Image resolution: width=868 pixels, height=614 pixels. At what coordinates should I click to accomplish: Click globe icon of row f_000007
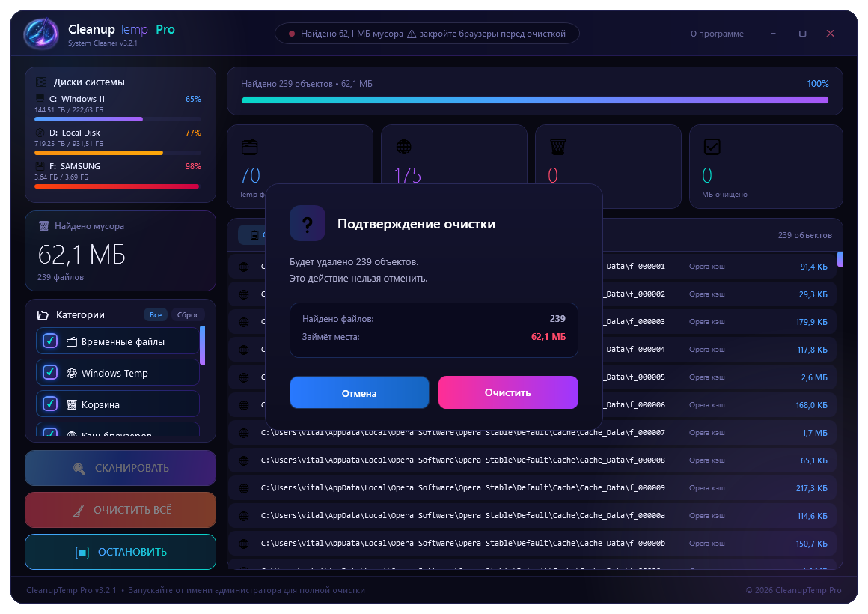click(244, 433)
